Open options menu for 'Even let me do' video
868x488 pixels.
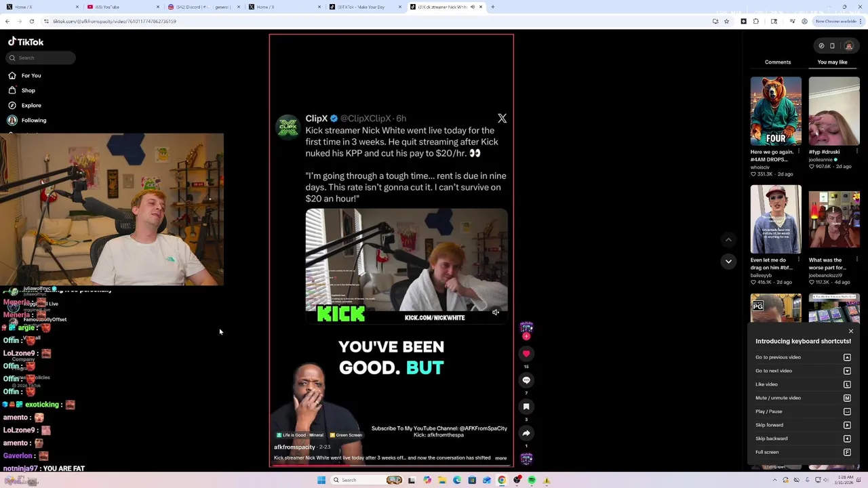point(799,260)
